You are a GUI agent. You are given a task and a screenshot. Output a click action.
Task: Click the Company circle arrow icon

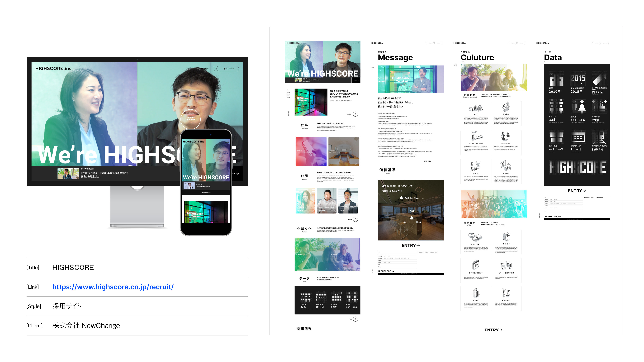(355, 114)
